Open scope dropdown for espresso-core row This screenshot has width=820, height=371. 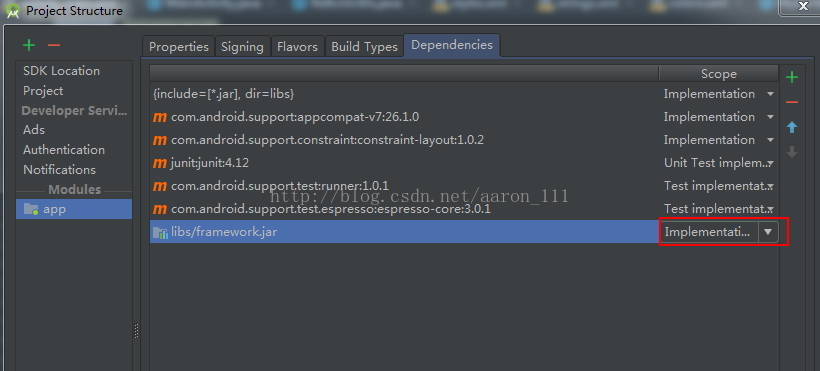click(770, 209)
